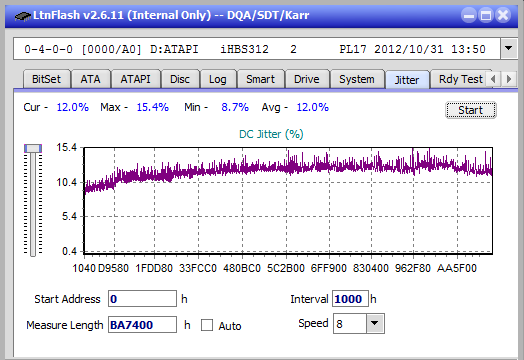This screenshot has width=524, height=360.
Task: Open the ATAPI tab
Action: pos(135,79)
